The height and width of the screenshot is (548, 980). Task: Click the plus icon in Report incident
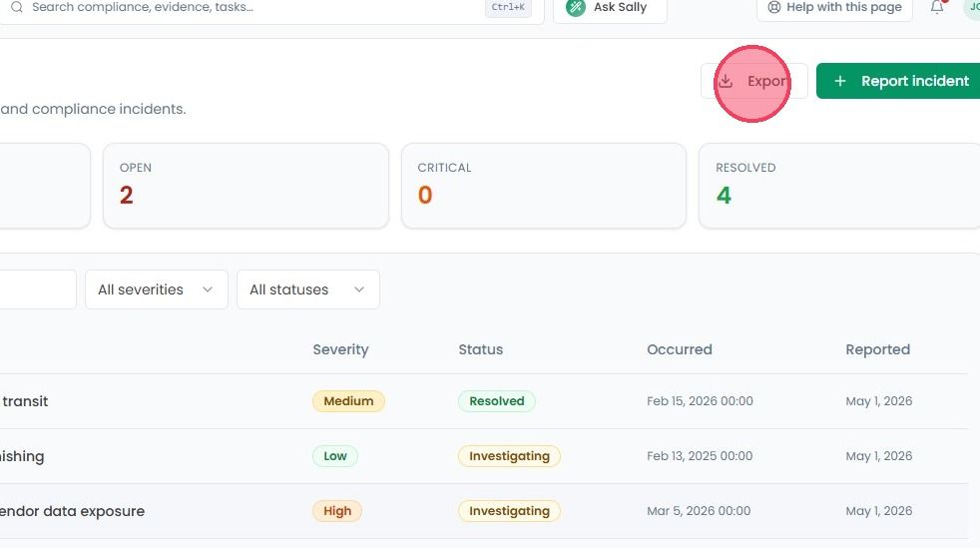point(840,81)
